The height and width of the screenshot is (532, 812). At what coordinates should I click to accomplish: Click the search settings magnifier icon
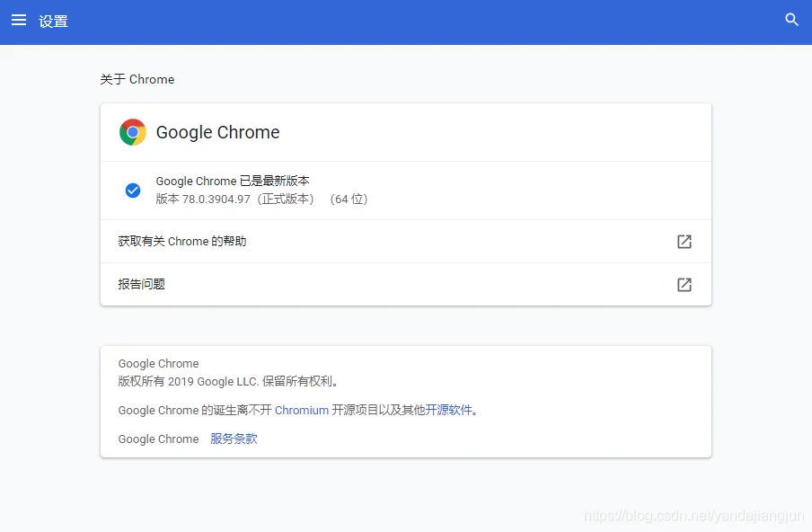[x=791, y=20]
